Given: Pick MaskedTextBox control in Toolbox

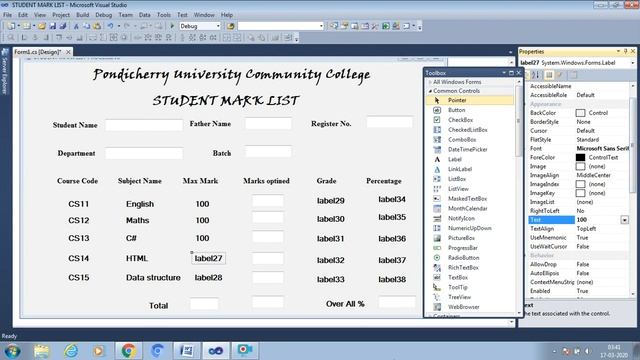Looking at the screenshot, I should point(467,198).
